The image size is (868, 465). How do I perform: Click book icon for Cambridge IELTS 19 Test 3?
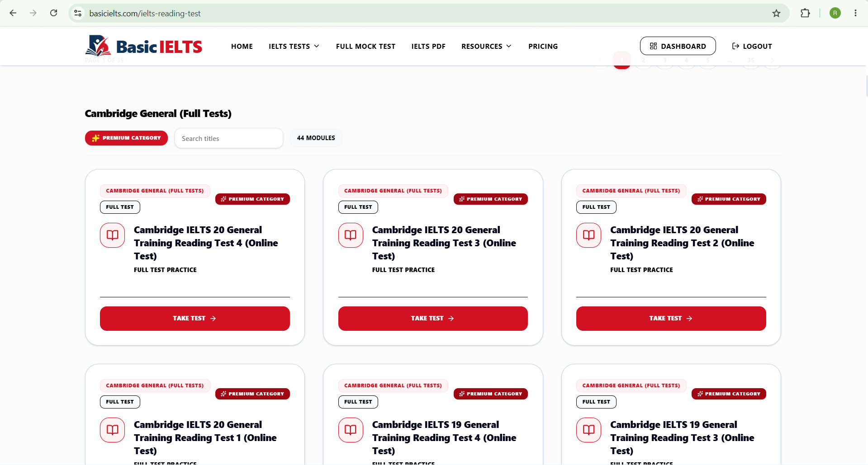pyautogui.click(x=588, y=430)
